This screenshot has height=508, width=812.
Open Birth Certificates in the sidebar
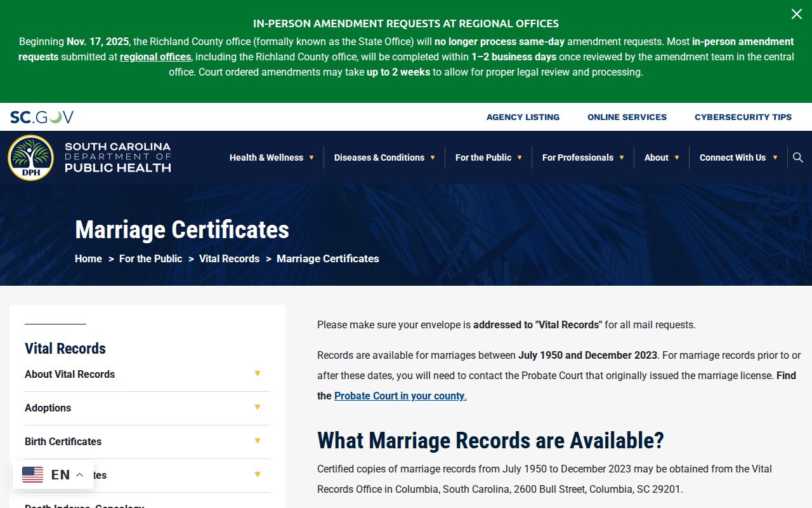pos(63,441)
